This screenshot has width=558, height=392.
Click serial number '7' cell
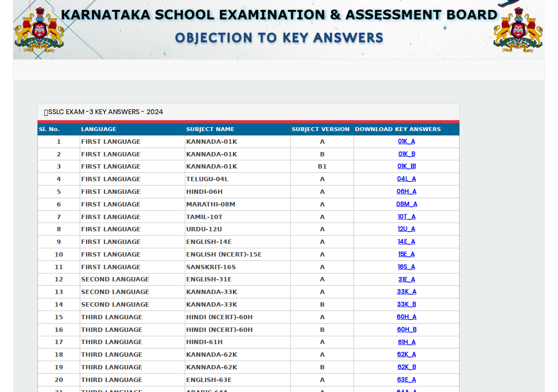58,217
